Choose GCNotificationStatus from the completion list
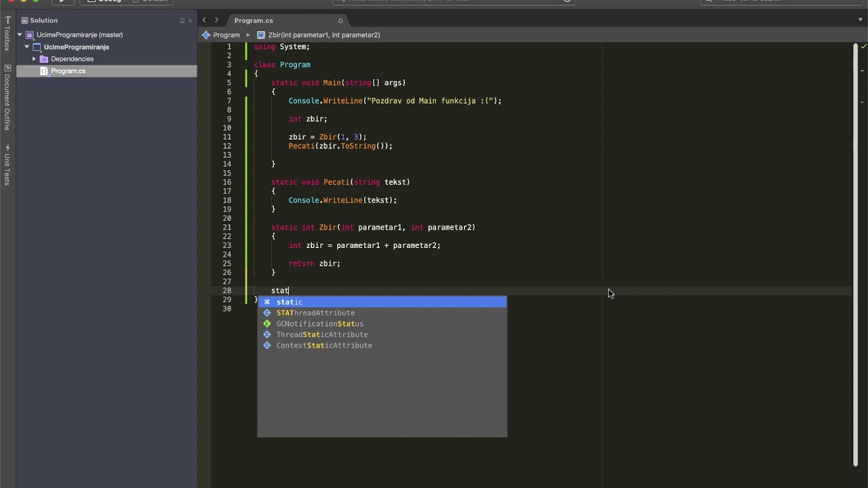The width and height of the screenshot is (868, 488). 382,324
